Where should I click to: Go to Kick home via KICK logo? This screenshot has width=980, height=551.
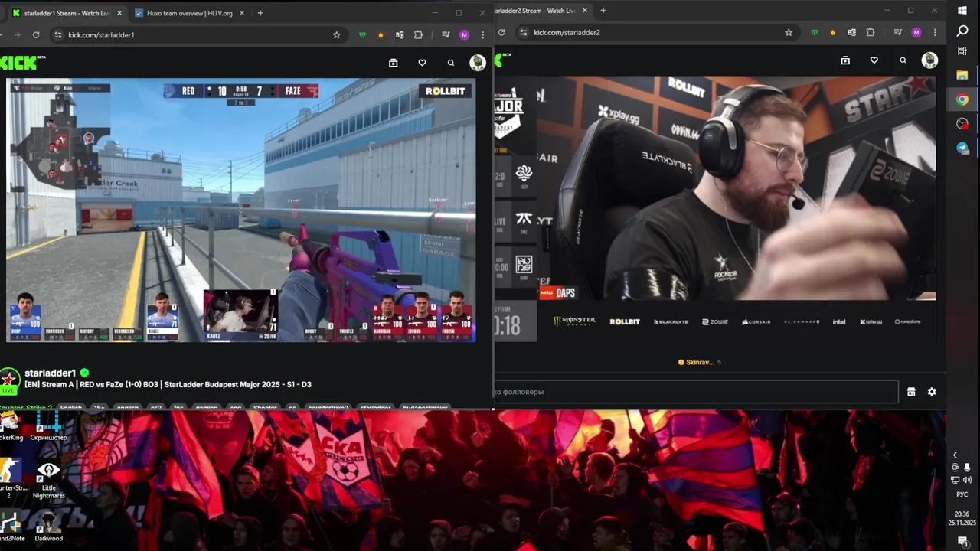21,63
